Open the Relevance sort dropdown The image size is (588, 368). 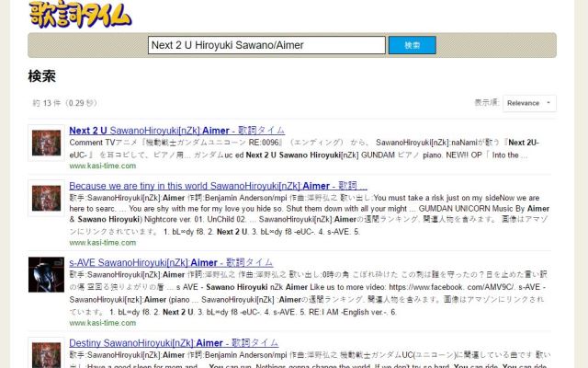click(x=529, y=103)
